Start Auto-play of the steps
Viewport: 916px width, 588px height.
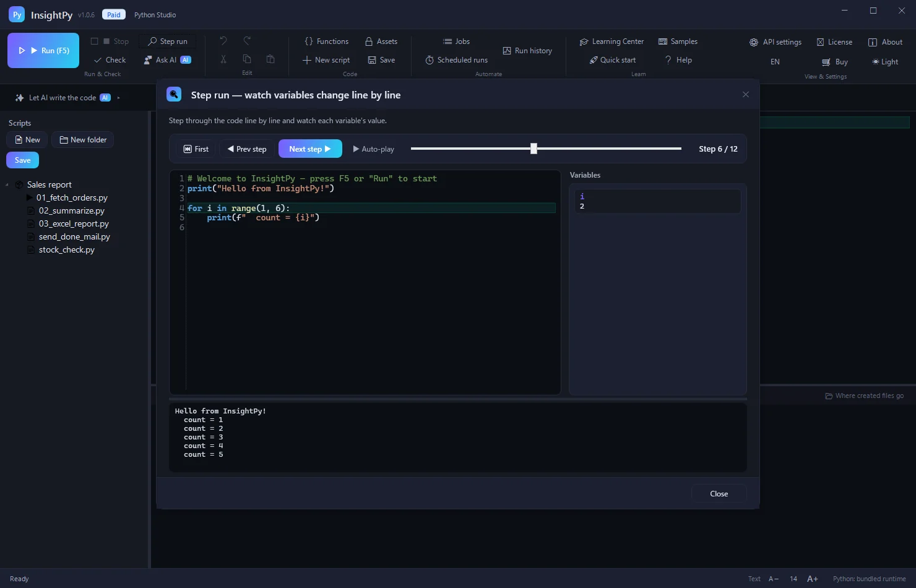[373, 149]
